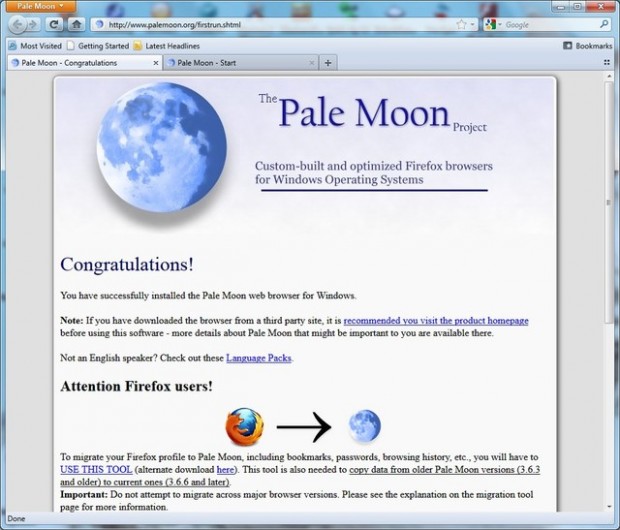Click the Getting Started page icon
Viewport: 620px width, 530px height.
point(70,46)
